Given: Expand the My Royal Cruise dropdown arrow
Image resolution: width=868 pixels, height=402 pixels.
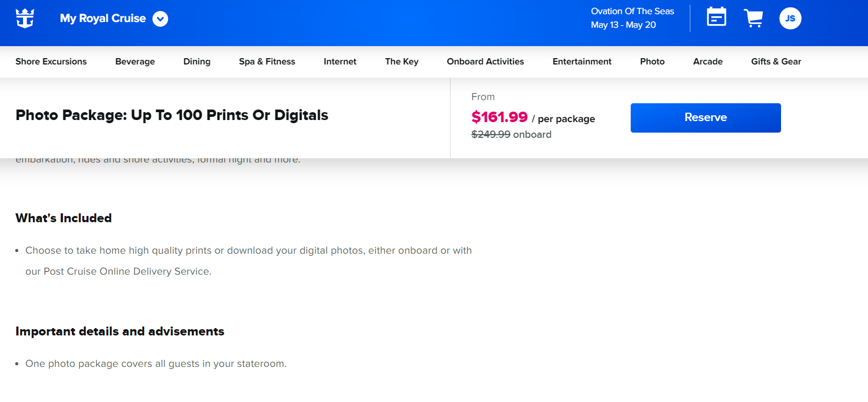Looking at the screenshot, I should click(x=160, y=19).
